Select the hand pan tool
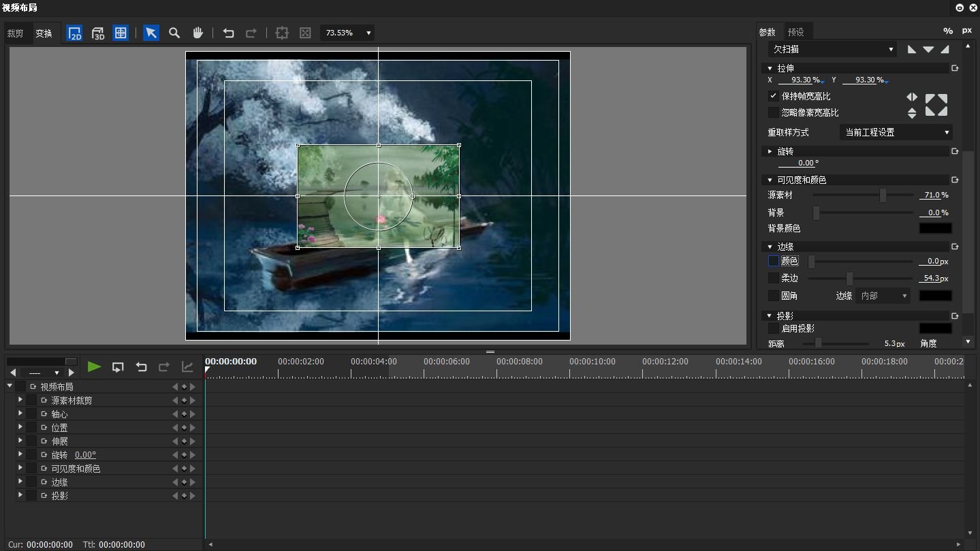The width and height of the screenshot is (980, 551). point(197,33)
